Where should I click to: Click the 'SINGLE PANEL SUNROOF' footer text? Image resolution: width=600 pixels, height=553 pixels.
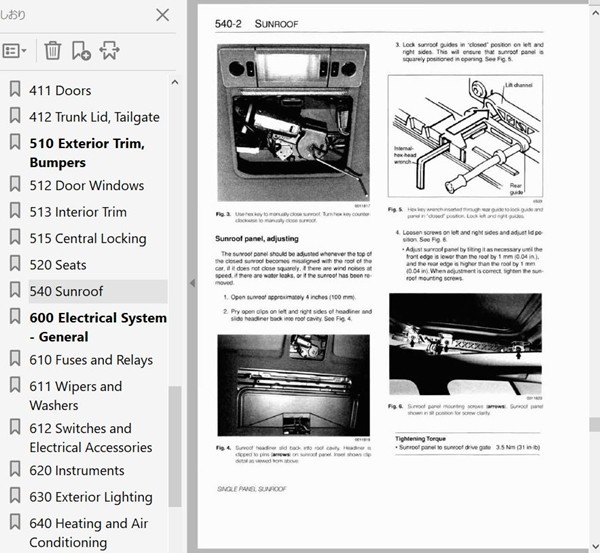point(251,489)
